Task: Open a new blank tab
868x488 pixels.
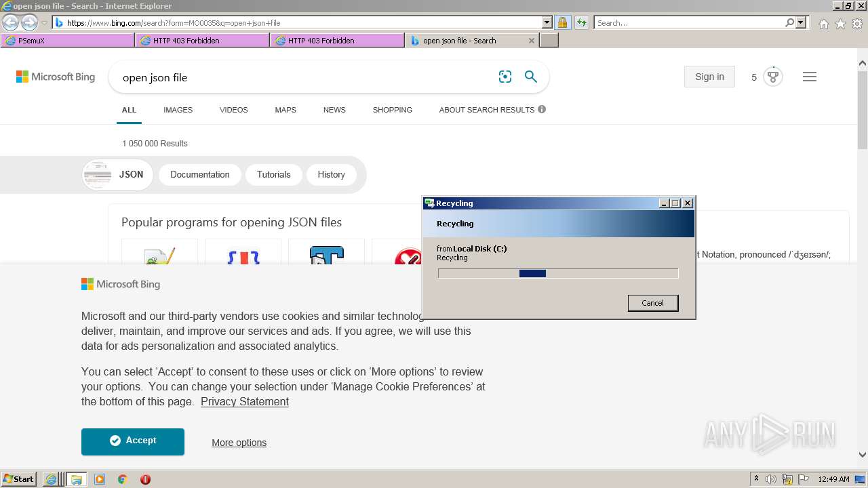Action: (x=549, y=41)
